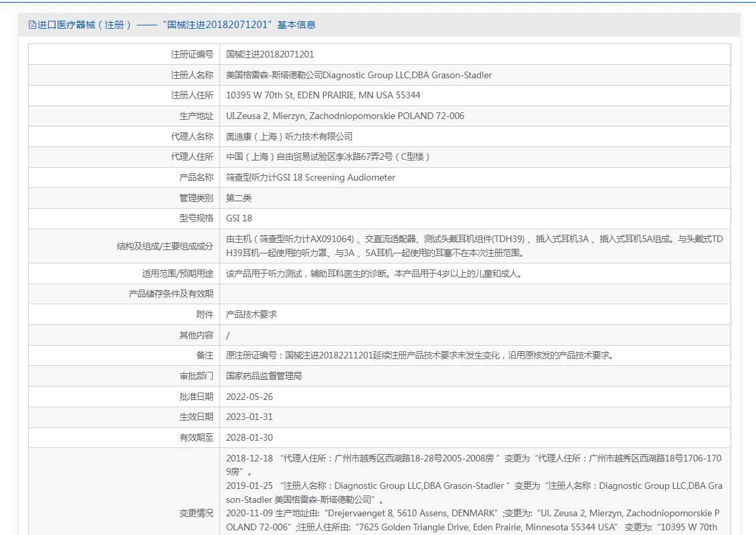Click the 备注 text with original registration number
The height and width of the screenshot is (535, 756).
[x=419, y=356]
